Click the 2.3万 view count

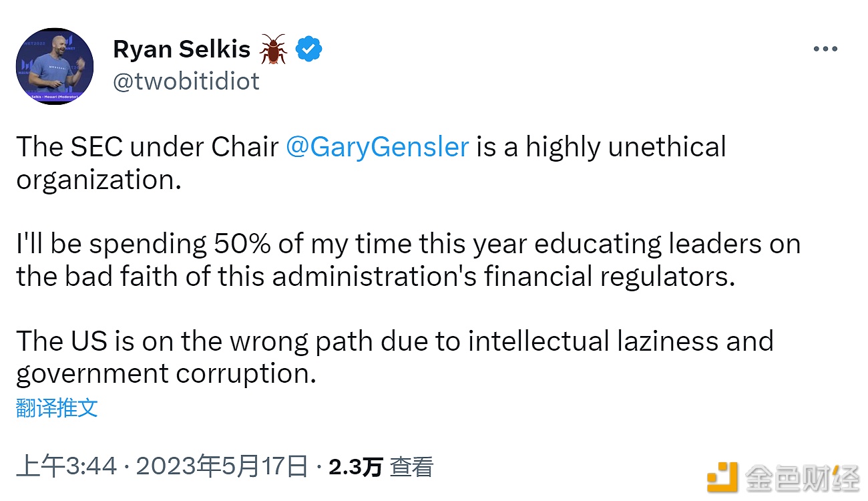click(x=355, y=467)
